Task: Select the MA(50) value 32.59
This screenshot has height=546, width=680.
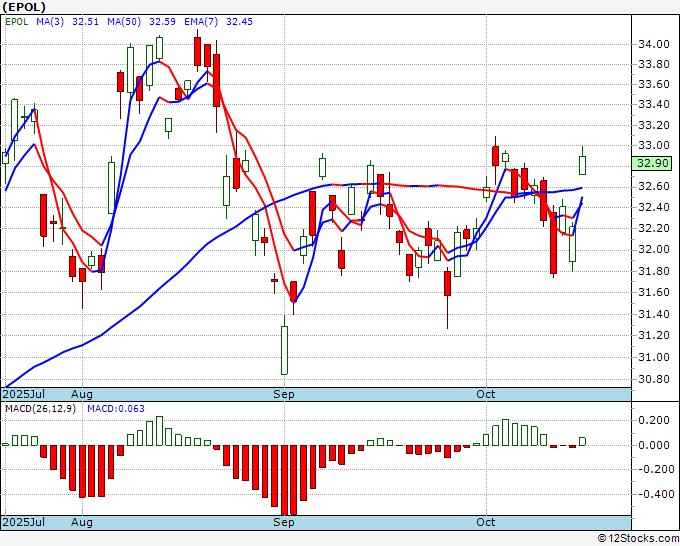Action: point(162,22)
